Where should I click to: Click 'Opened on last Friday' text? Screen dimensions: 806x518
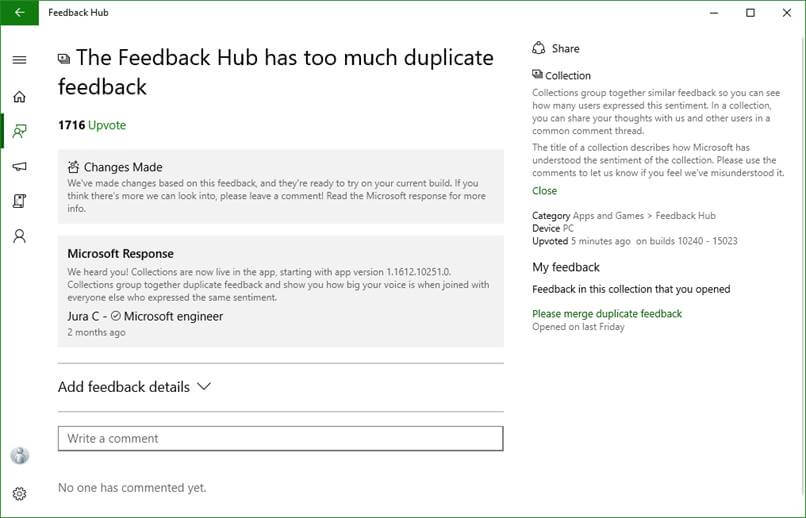click(578, 327)
